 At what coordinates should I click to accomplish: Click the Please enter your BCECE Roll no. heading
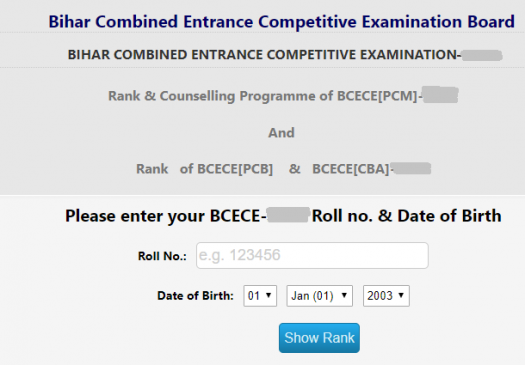click(x=283, y=216)
